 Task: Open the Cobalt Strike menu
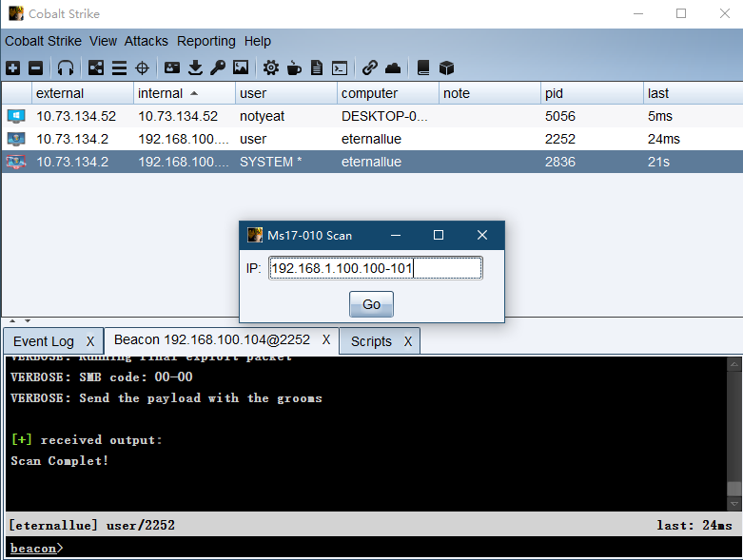tap(43, 41)
